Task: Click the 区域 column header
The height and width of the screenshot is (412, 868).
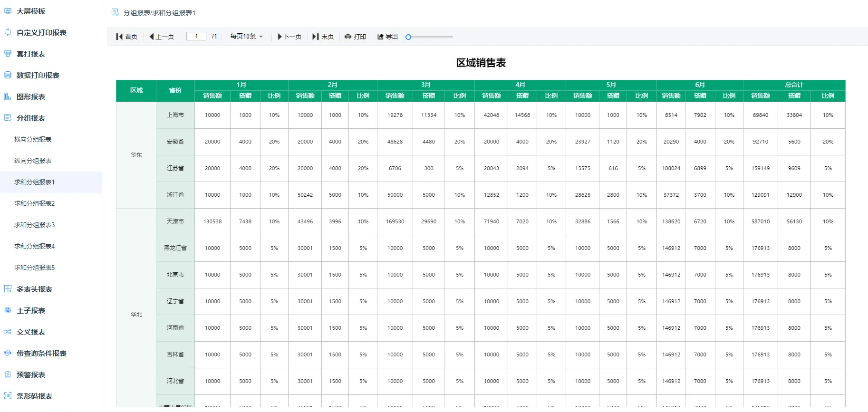Action: [x=136, y=91]
